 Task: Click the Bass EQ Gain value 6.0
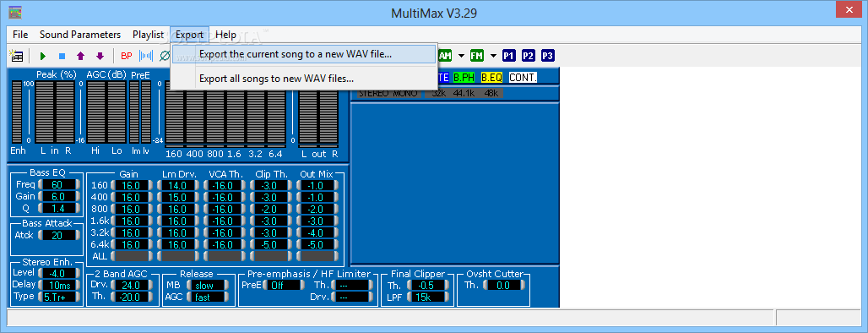(x=58, y=196)
